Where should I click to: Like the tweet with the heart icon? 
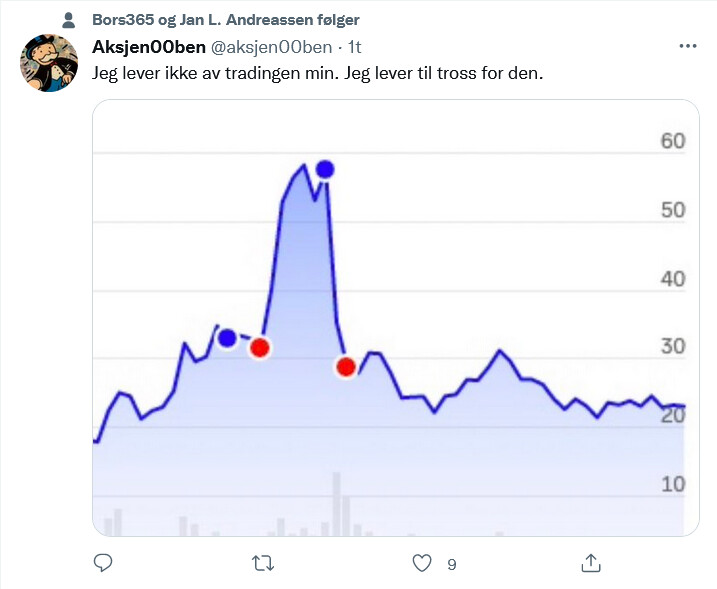click(422, 563)
